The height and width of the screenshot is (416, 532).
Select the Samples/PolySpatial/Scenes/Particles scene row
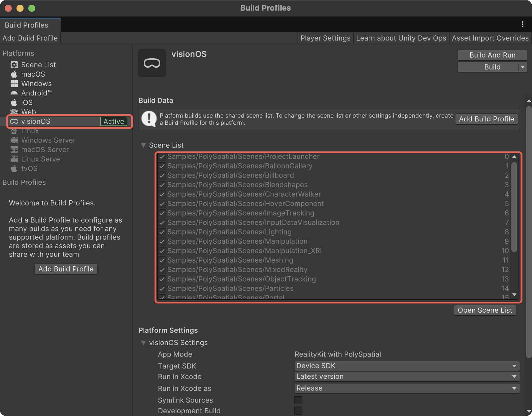point(334,289)
